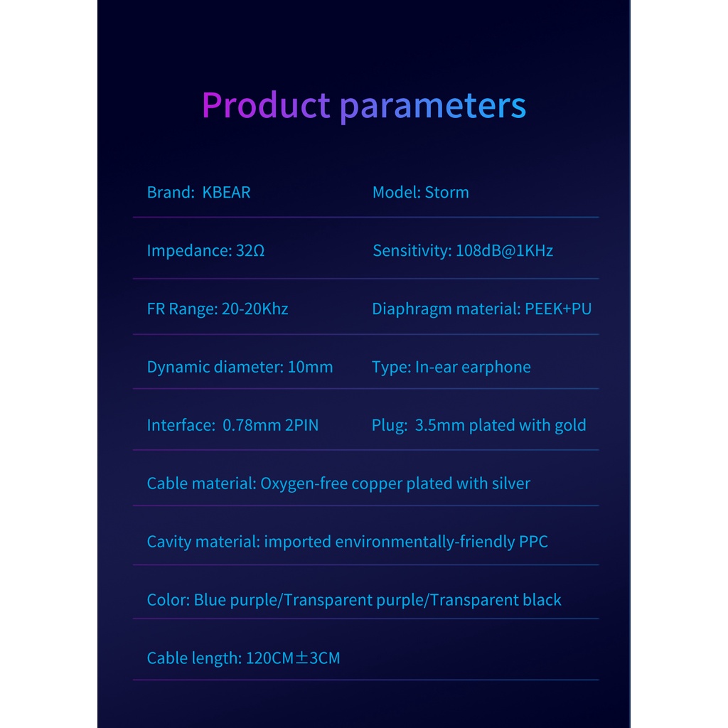Select the Color options line

[x=353, y=600]
